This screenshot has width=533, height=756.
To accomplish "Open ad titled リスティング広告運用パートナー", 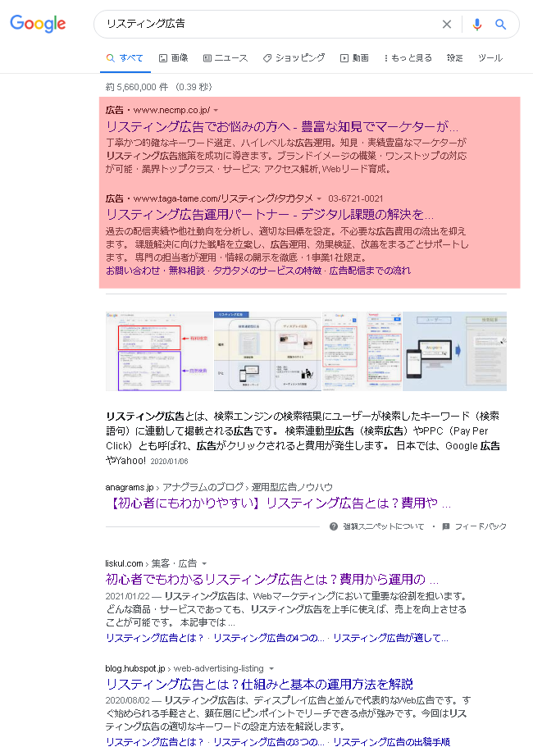I will [270, 214].
